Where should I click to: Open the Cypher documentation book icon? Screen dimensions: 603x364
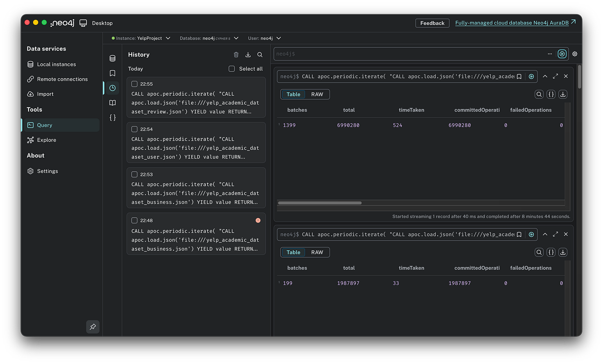(112, 103)
